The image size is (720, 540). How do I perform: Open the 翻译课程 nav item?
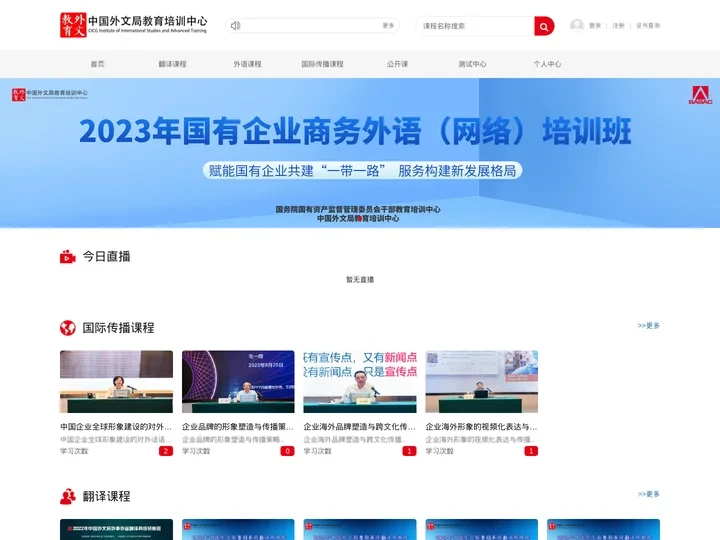[x=173, y=64]
